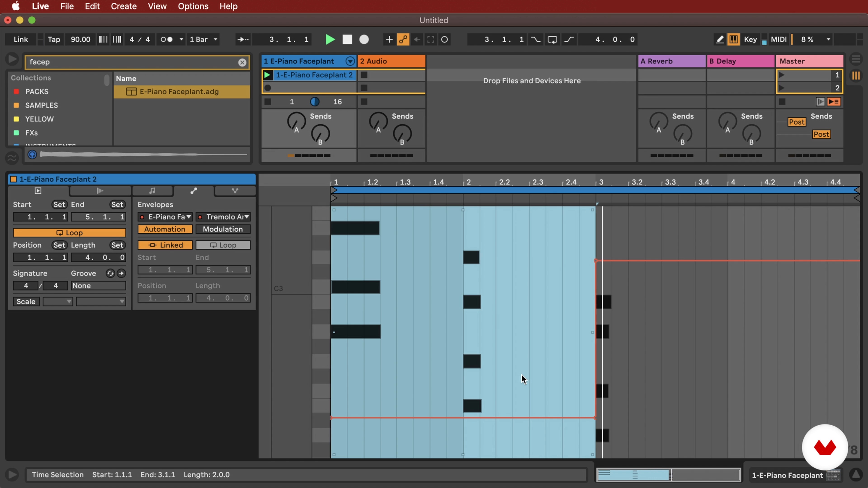
Task: Toggle Computer MIDI Keyboard icon
Action: pos(733,39)
